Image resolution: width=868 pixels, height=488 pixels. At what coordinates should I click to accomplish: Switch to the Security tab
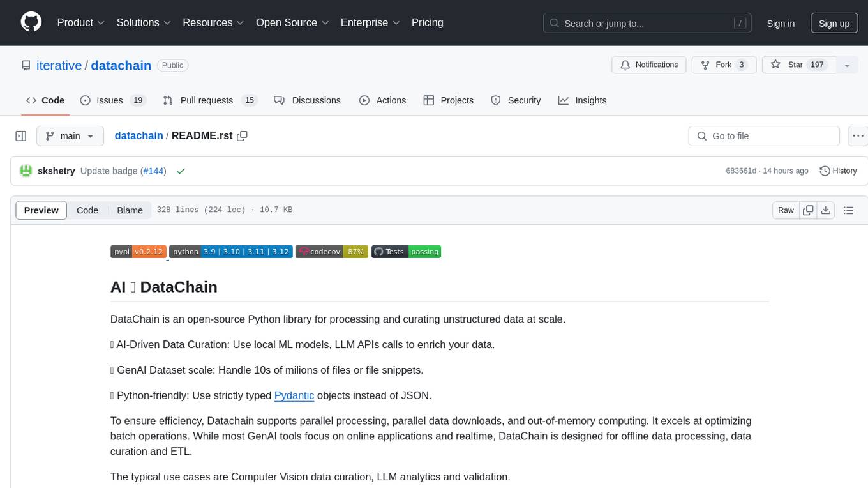[x=516, y=100]
